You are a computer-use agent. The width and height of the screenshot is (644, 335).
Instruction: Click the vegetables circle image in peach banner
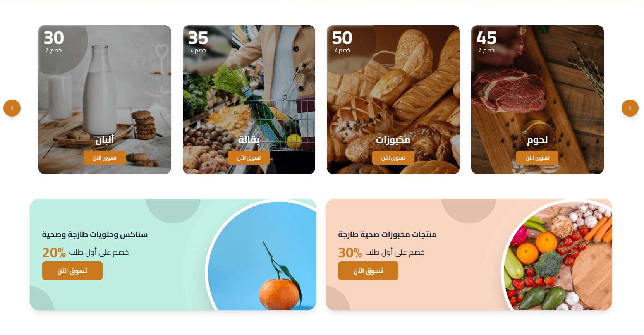[x=558, y=256]
